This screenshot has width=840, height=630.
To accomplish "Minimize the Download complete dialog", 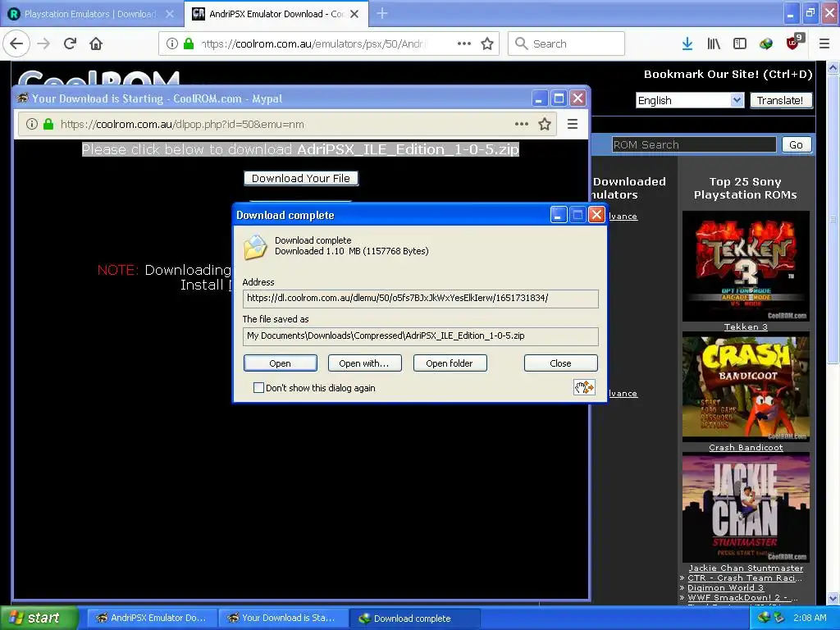I will [x=558, y=215].
